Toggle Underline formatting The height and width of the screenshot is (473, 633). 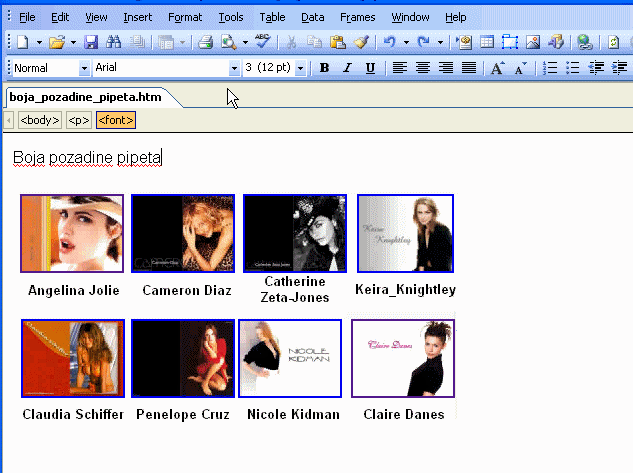[x=370, y=68]
